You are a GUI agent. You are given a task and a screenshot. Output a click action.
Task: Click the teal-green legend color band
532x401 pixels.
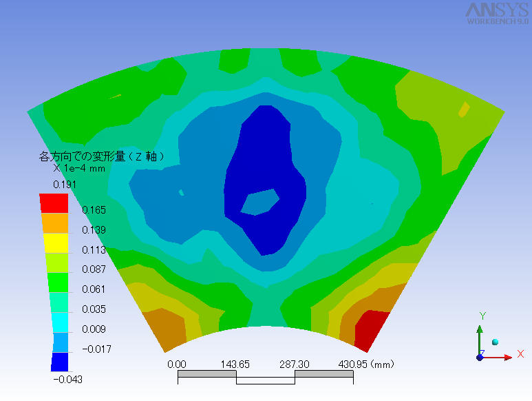click(59, 302)
